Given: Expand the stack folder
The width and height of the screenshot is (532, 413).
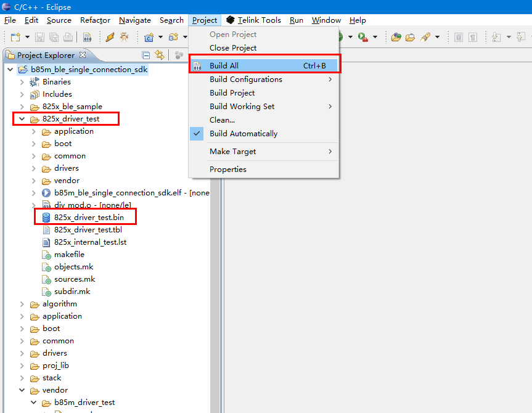Looking at the screenshot, I should point(22,378).
